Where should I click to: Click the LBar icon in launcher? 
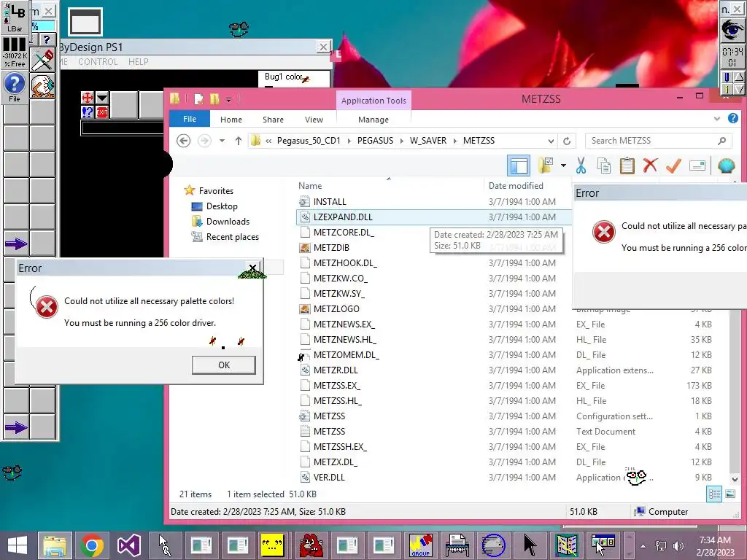[15, 17]
